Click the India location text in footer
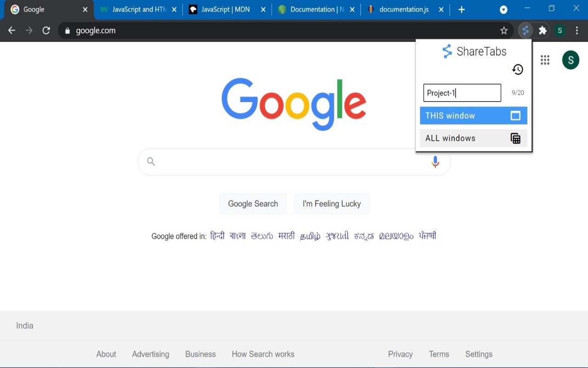The image size is (588, 368). tap(25, 326)
